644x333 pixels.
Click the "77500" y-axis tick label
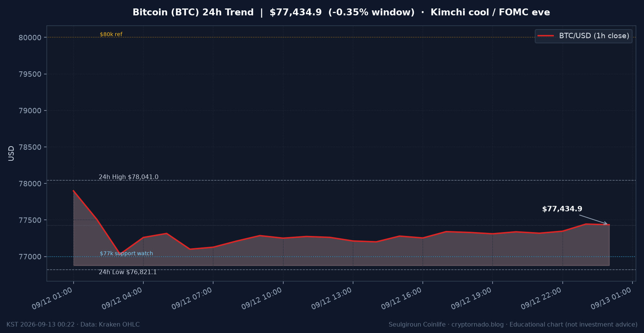[x=30, y=220]
